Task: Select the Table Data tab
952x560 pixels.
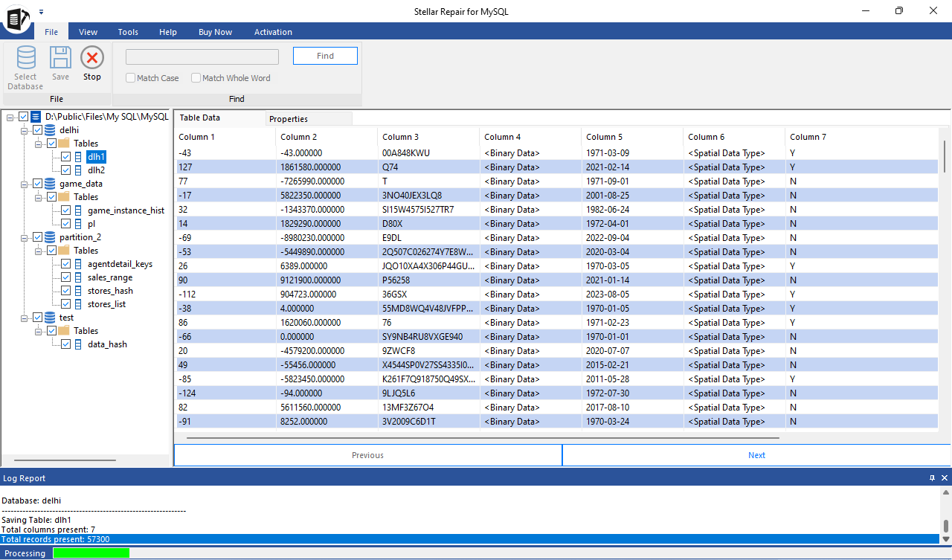Action: tap(219, 118)
